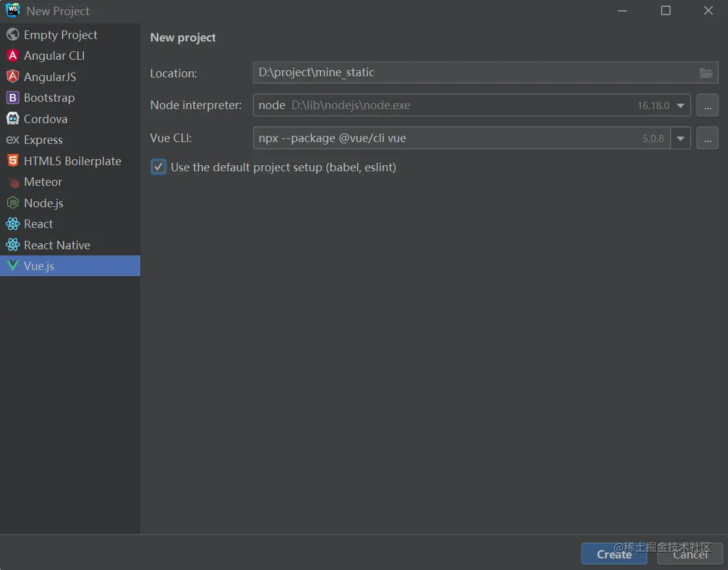
Task: Select the HTML5 Boilerplate icon
Action: coord(13,161)
